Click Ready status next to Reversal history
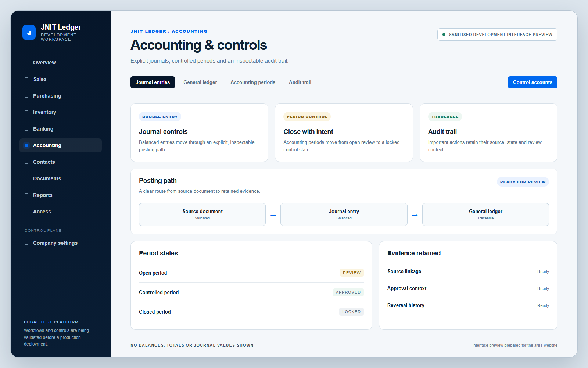Image resolution: width=588 pixels, height=368 pixels. click(543, 305)
